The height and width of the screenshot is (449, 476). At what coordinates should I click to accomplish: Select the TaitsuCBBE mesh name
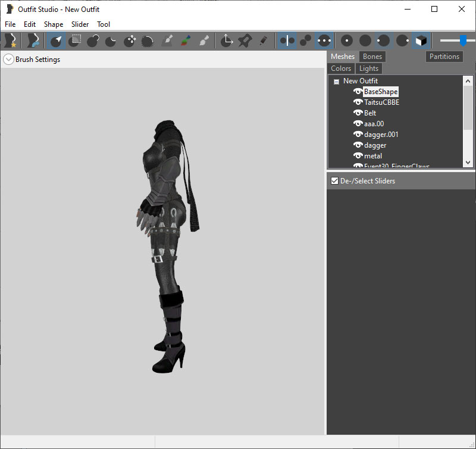(x=381, y=102)
